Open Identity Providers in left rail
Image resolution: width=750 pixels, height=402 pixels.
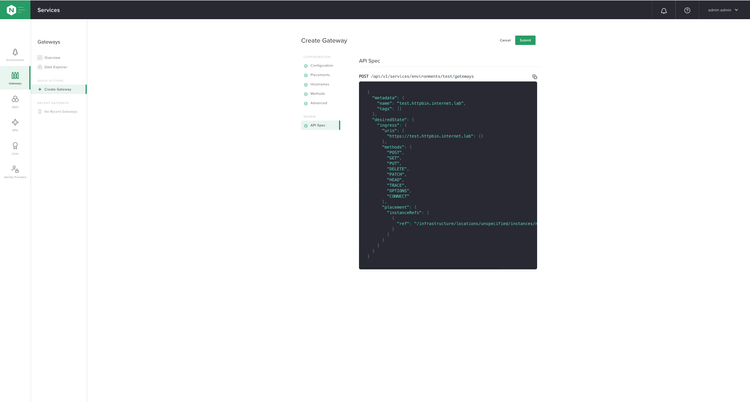pos(15,172)
